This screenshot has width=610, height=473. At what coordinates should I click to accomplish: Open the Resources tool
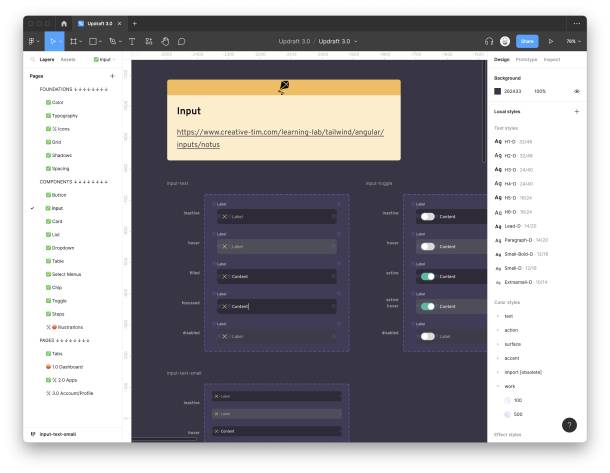point(149,41)
